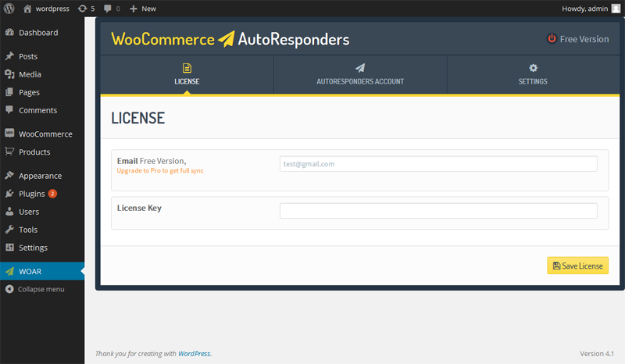Click the Free Version label

[584, 39]
